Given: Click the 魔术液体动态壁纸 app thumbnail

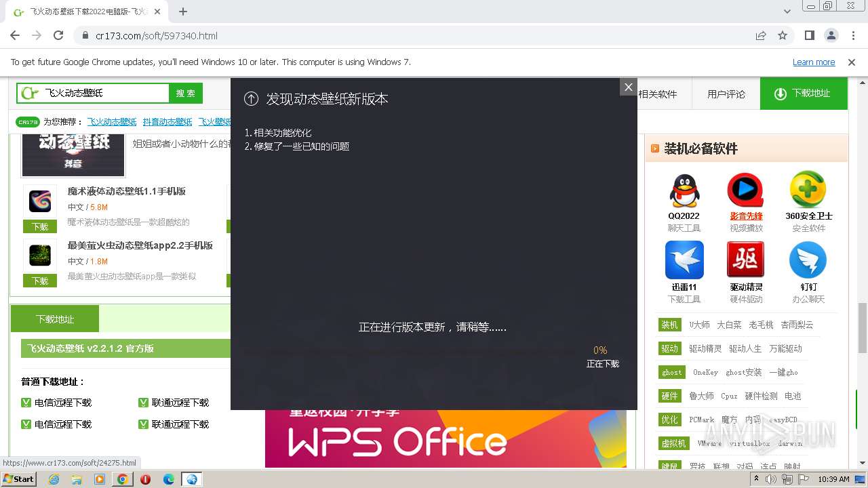Looking at the screenshot, I should (x=40, y=201).
